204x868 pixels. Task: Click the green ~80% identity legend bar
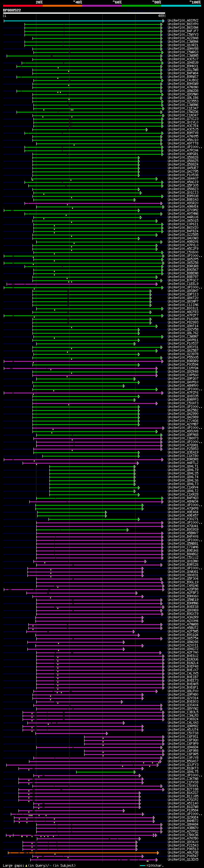(x=142, y=6)
